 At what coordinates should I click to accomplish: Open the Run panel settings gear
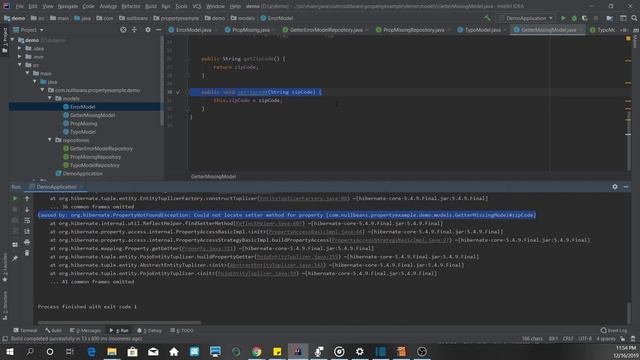pos(615,187)
